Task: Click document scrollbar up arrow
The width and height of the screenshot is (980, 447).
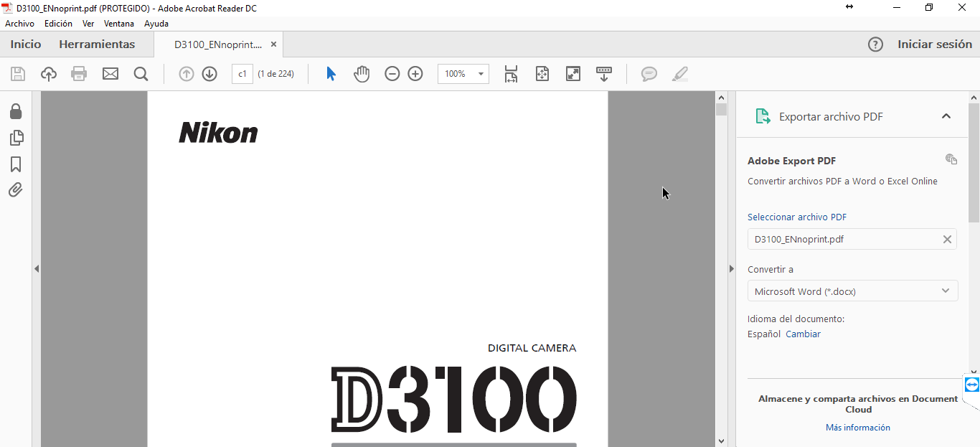Action: [x=721, y=97]
